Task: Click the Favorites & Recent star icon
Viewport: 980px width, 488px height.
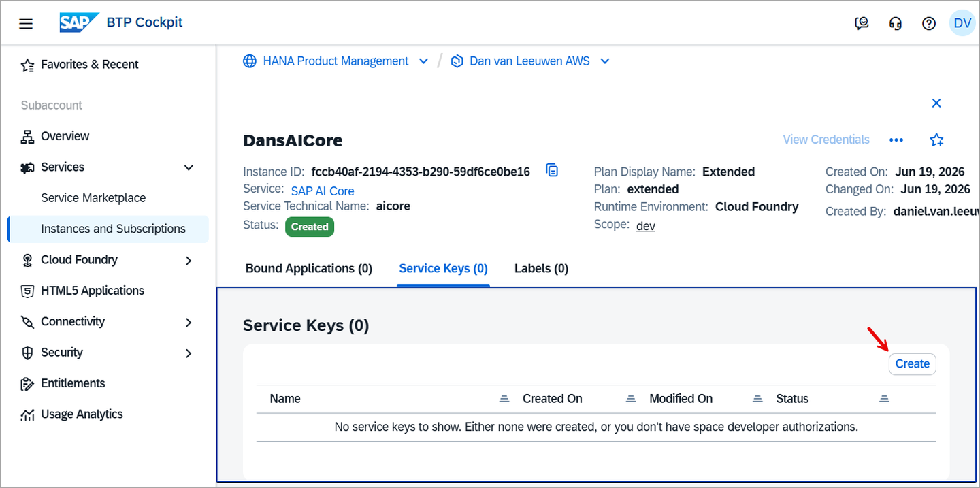Action: click(x=27, y=65)
